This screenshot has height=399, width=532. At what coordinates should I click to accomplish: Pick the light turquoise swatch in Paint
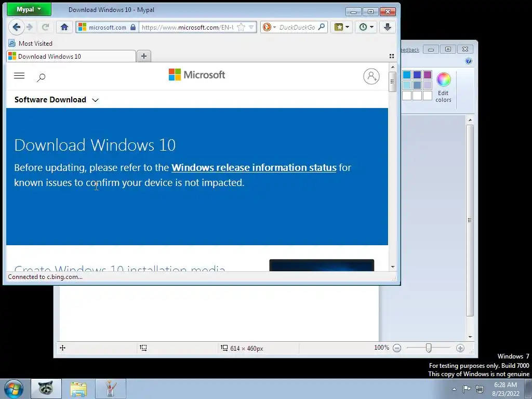(x=407, y=85)
